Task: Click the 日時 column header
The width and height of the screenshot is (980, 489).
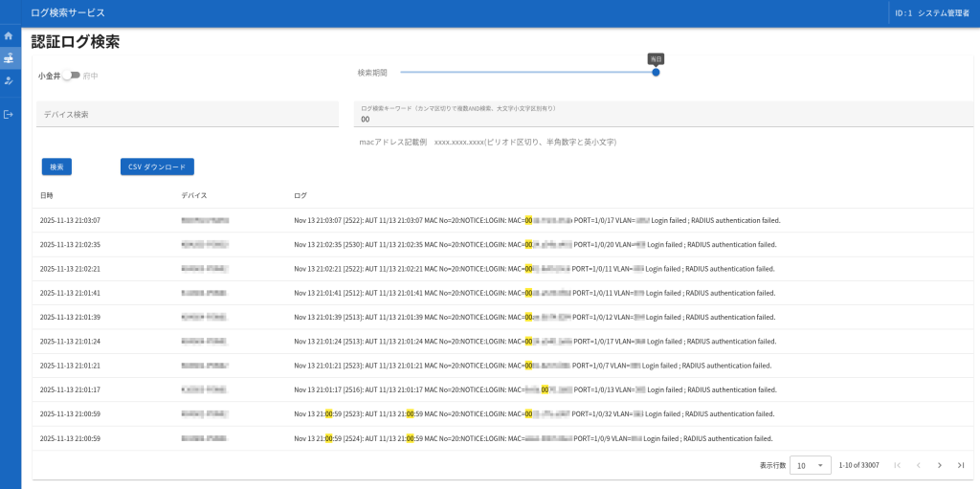Action: [x=47, y=195]
